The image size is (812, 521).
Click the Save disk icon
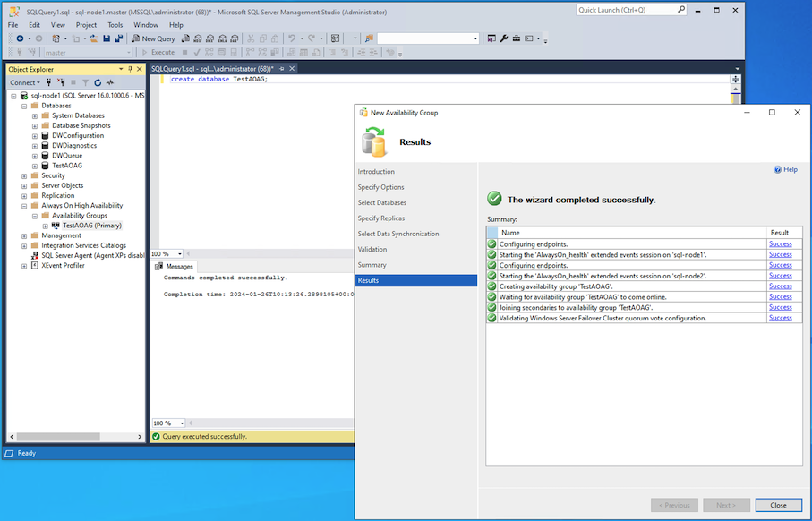pyautogui.click(x=107, y=38)
